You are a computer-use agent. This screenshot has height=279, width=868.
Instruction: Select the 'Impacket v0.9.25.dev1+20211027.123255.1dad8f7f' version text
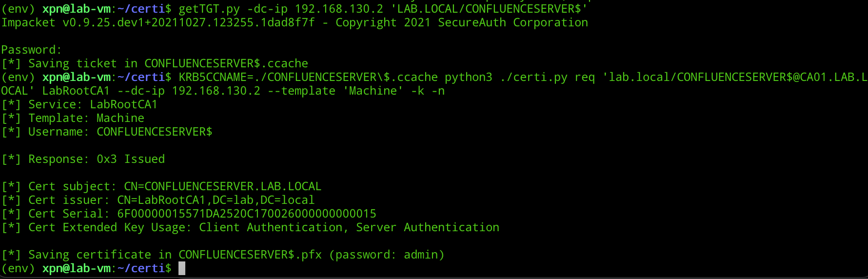[158, 23]
